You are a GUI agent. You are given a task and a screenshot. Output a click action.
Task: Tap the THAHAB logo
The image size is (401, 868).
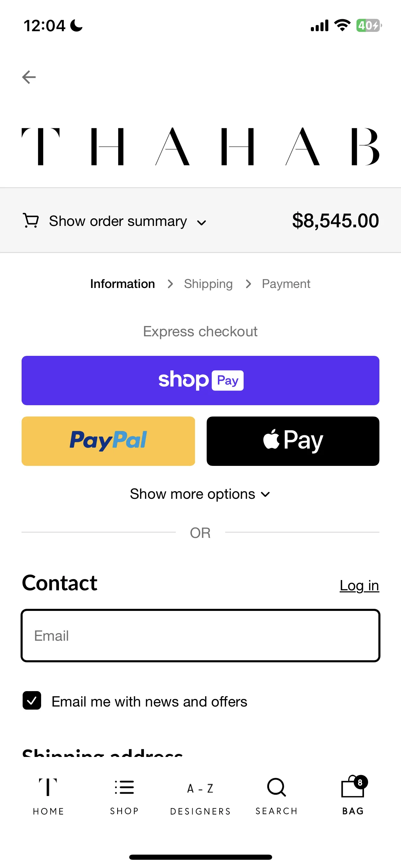tap(200, 146)
